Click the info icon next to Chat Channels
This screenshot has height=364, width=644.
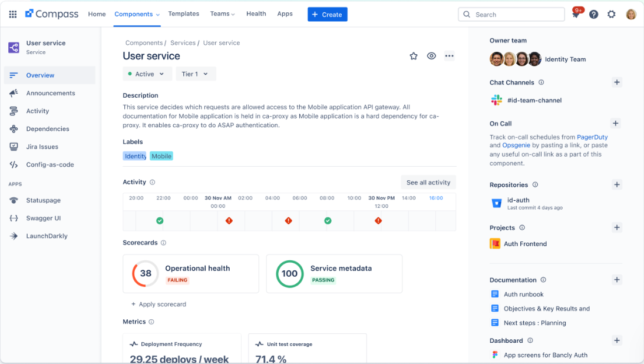[541, 82]
